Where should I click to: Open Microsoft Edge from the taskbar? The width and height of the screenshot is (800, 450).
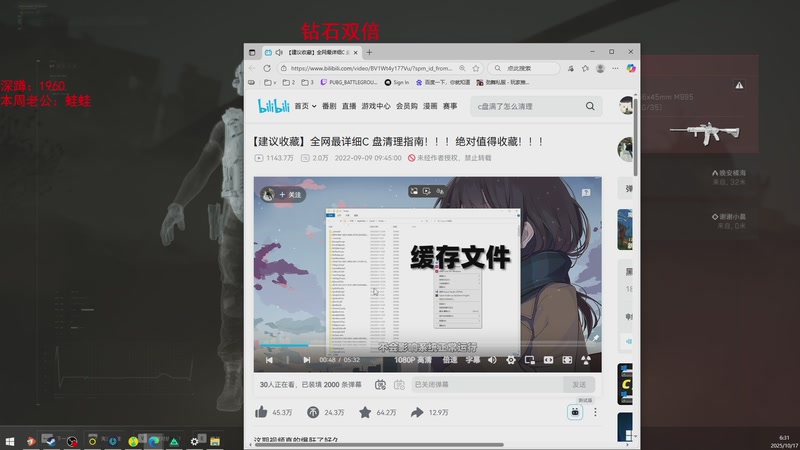pos(154,441)
